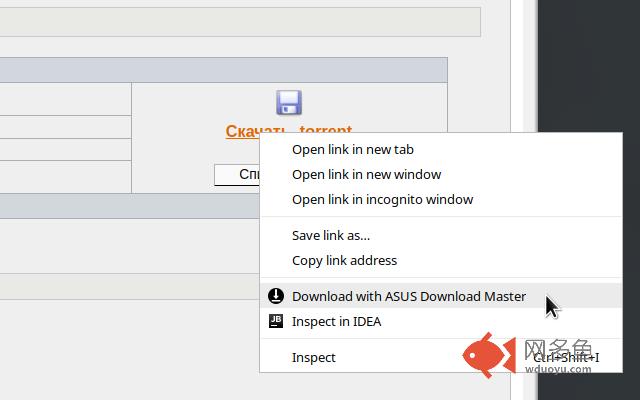640x400 pixels.
Task: Select Open link in new window
Action: point(441,175)
